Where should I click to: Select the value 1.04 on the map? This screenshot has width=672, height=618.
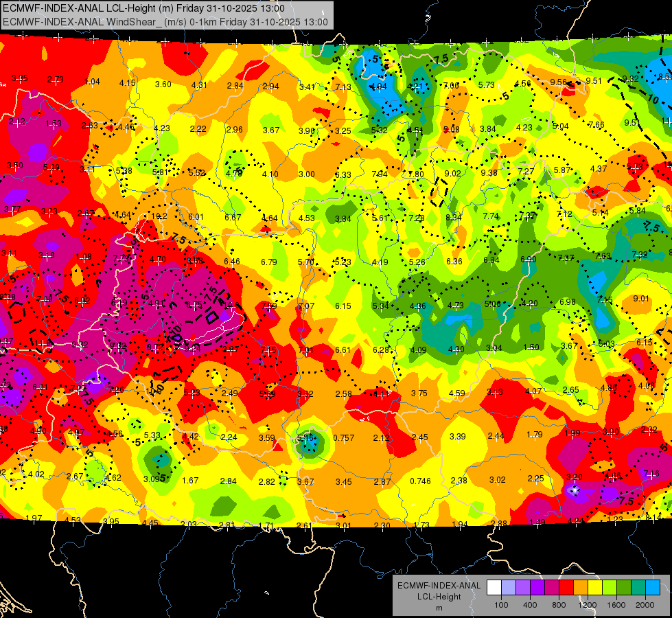92,82
